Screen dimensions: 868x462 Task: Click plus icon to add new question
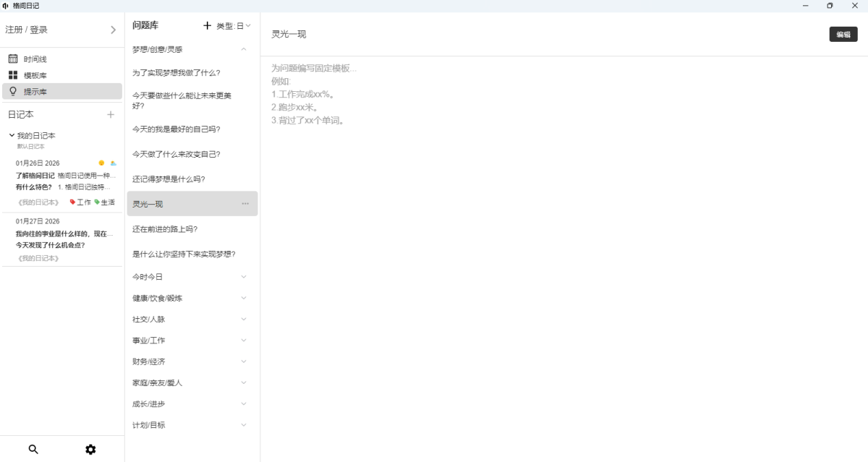208,25
